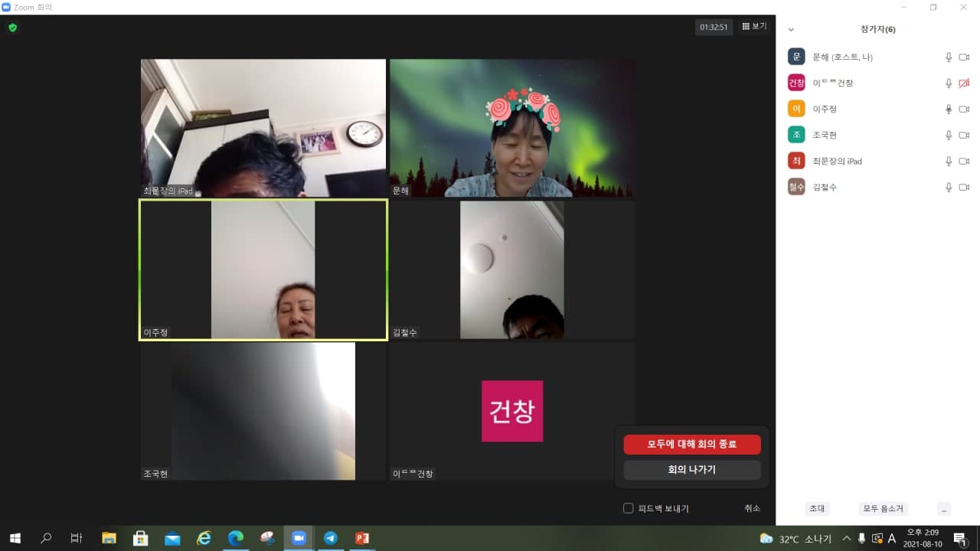Open Windows taskbar search
Image resolution: width=980 pixels, height=551 pixels.
pos(46,538)
